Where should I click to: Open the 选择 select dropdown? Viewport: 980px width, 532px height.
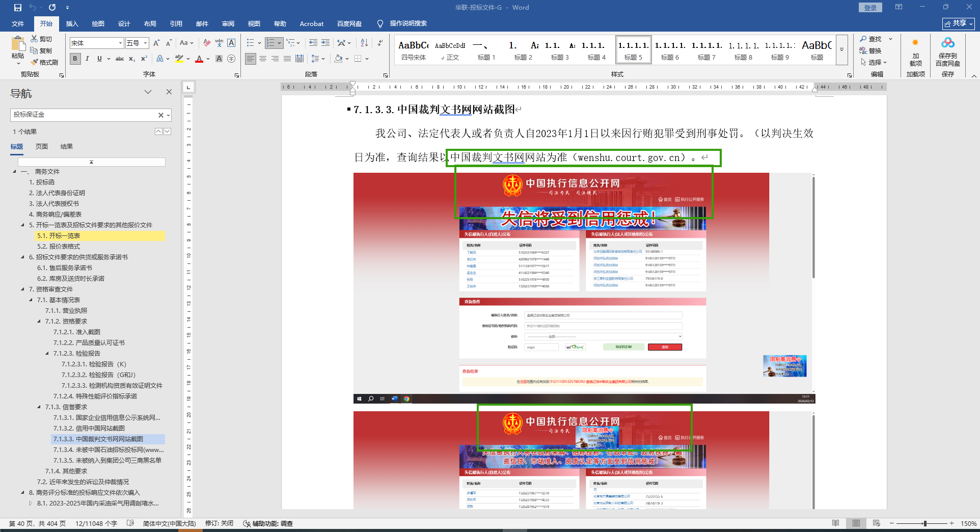(x=874, y=62)
